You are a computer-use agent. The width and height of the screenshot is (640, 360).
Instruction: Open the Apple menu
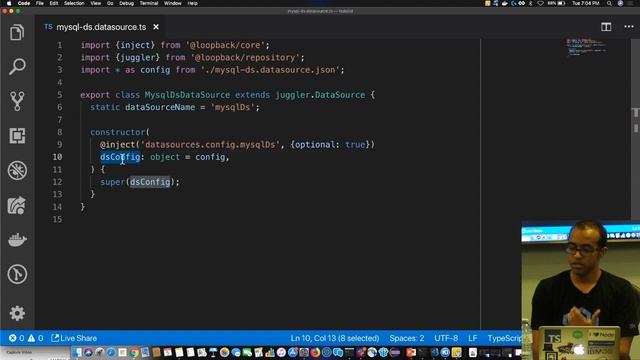9,3
